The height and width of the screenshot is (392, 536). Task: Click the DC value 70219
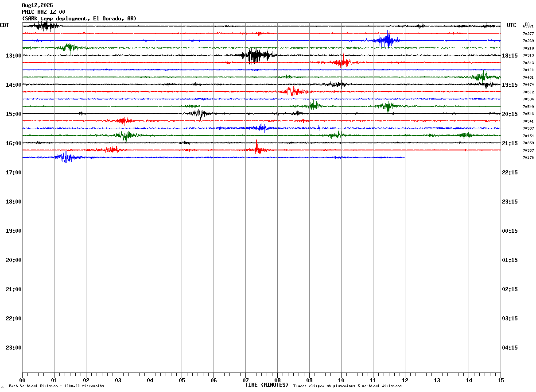(528, 48)
